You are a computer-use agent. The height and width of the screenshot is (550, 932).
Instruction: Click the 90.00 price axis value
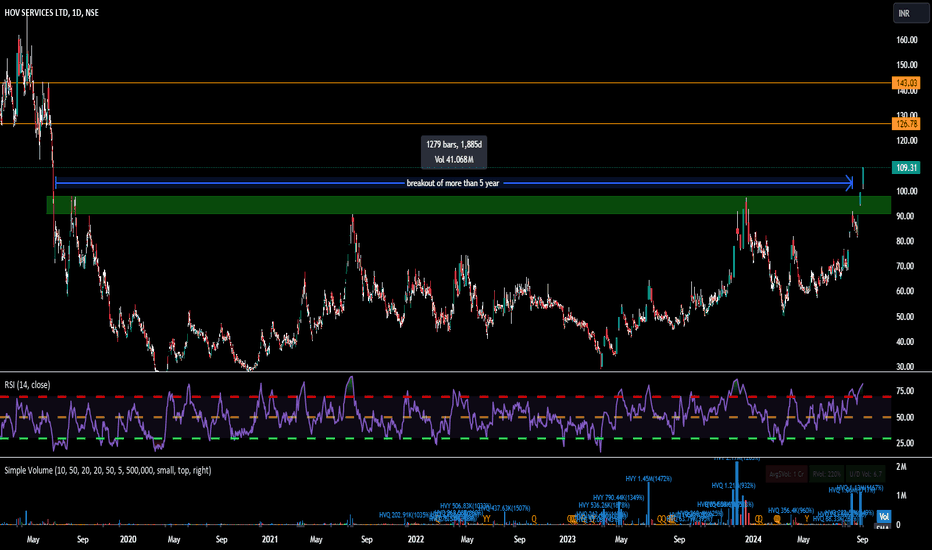pos(905,216)
